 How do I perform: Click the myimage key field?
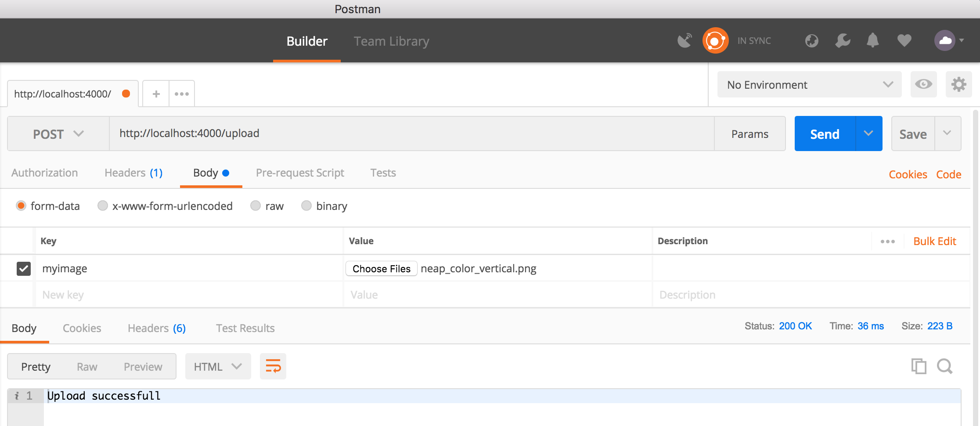[189, 268]
